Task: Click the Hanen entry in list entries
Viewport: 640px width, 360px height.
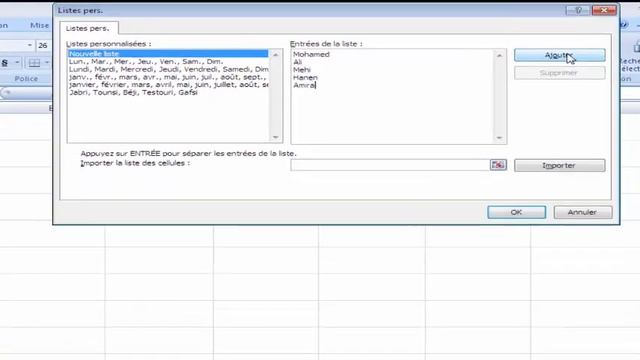Action: pos(305,78)
